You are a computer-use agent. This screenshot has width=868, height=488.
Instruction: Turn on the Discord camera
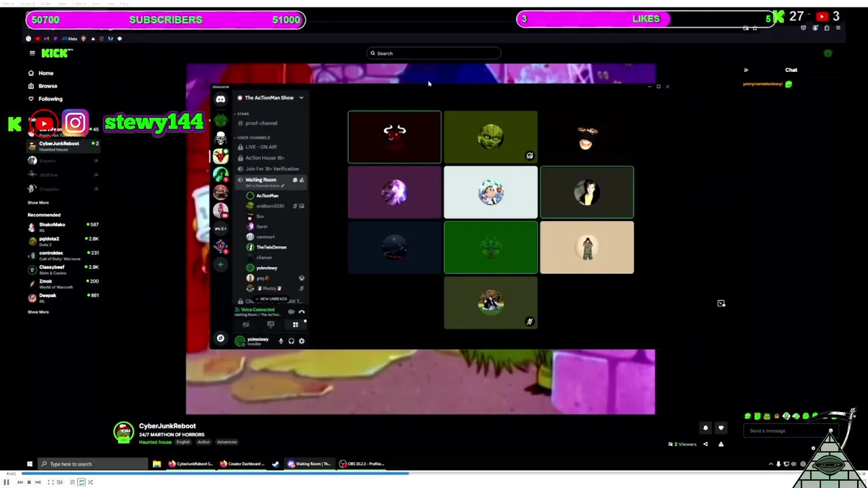click(x=246, y=325)
